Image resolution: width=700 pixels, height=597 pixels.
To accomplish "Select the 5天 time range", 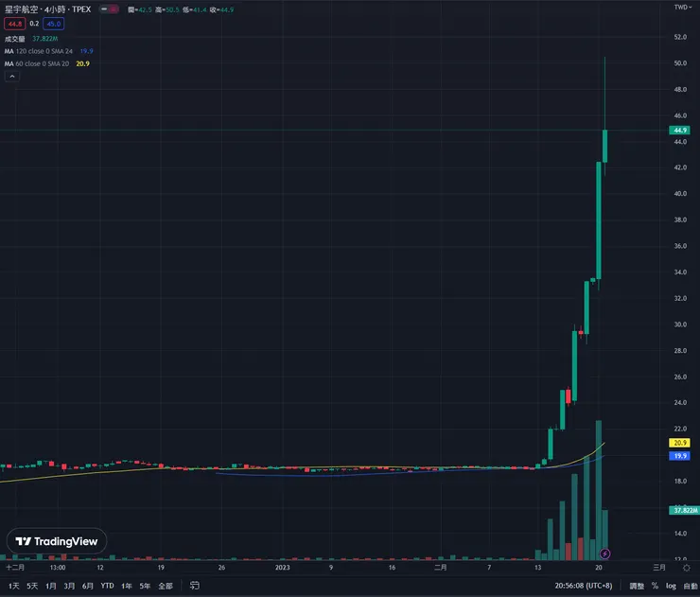I will 32,586.
